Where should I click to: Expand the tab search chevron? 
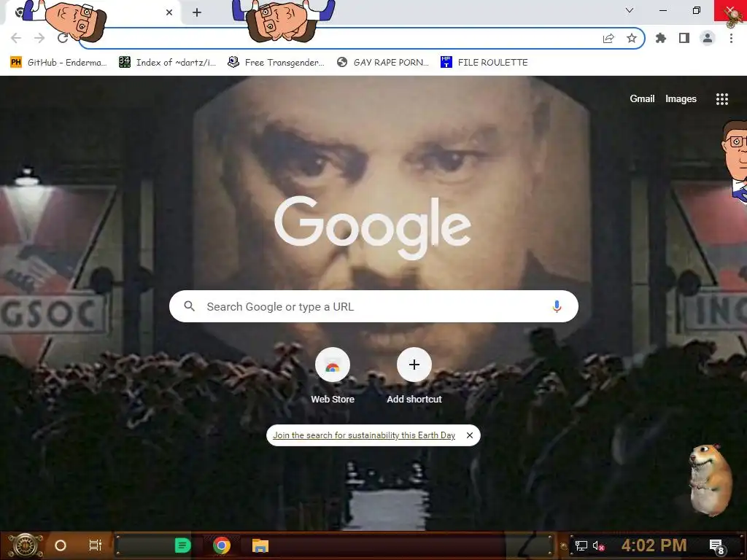tap(630, 10)
